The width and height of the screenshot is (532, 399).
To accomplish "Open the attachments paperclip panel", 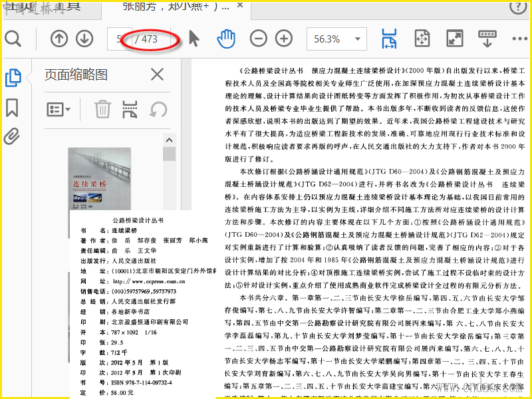I will pos(12,136).
